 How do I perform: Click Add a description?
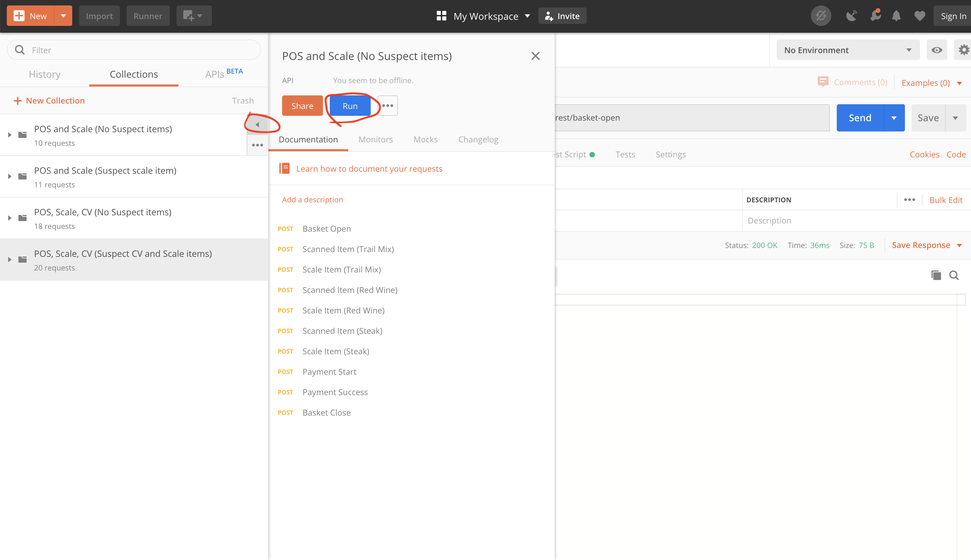coord(312,199)
